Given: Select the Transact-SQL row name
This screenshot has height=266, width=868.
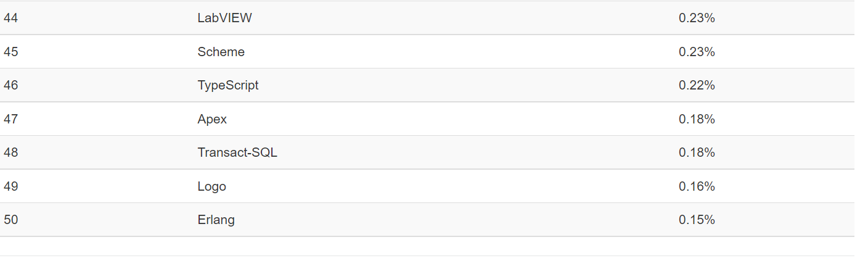Looking at the screenshot, I should click(x=237, y=152).
